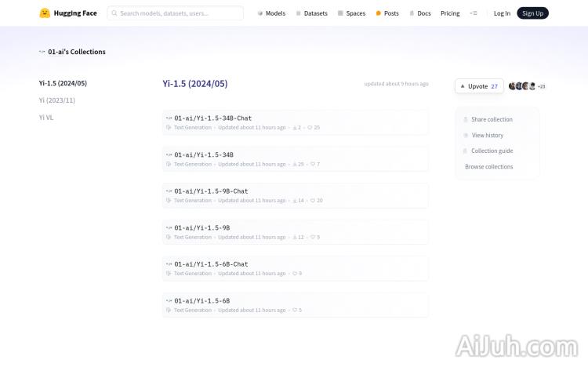The image size is (588, 367).
Task: Click the Log In link
Action: pyautogui.click(x=502, y=13)
